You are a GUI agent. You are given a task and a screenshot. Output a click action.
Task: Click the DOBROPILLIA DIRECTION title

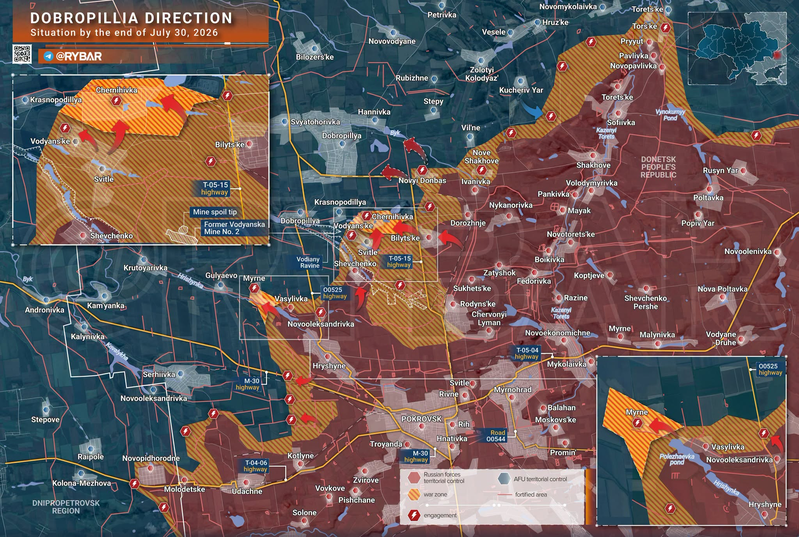click(131, 18)
